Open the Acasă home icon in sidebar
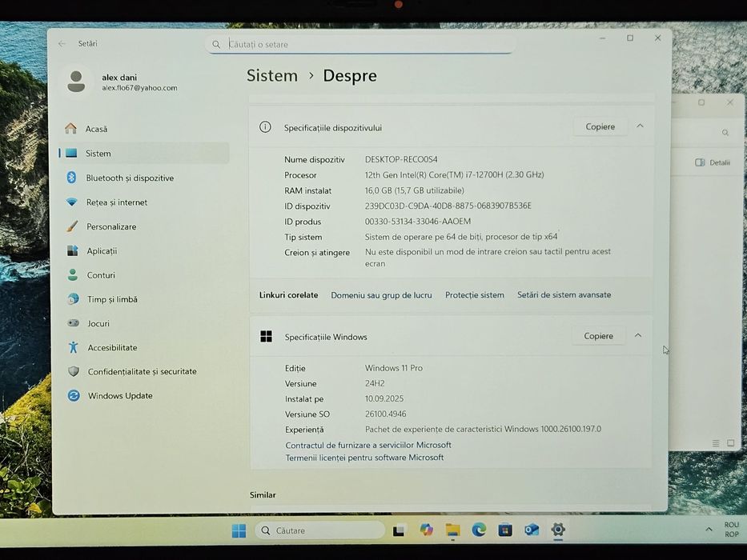The width and height of the screenshot is (747, 560). coord(71,128)
